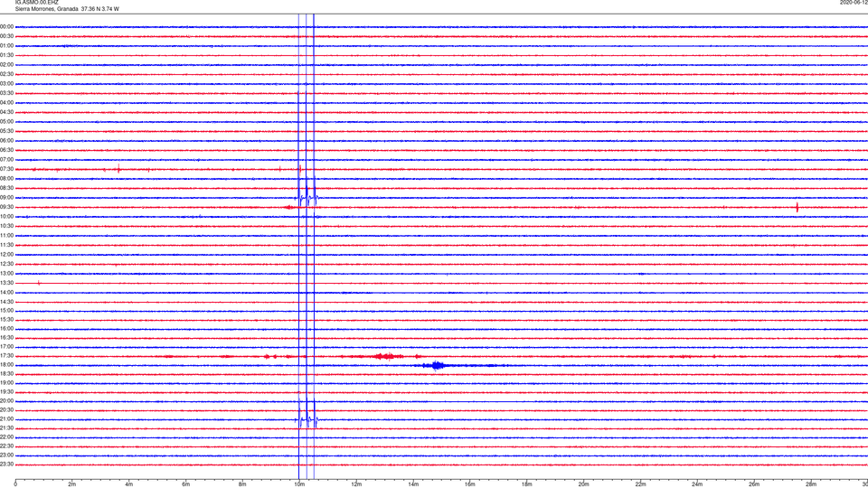Click the 26m tick label on time axis
Screen dimensions: 868x488
754,484
